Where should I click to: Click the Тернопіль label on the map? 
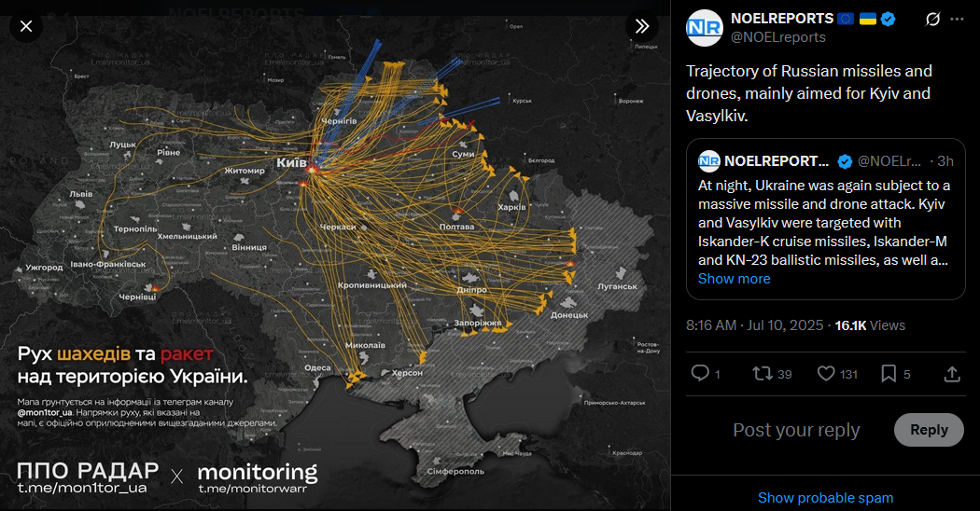tap(135, 228)
